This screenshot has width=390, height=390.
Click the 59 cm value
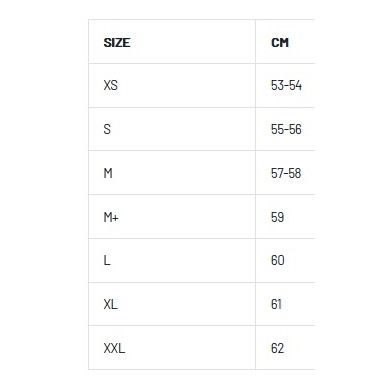(277, 217)
